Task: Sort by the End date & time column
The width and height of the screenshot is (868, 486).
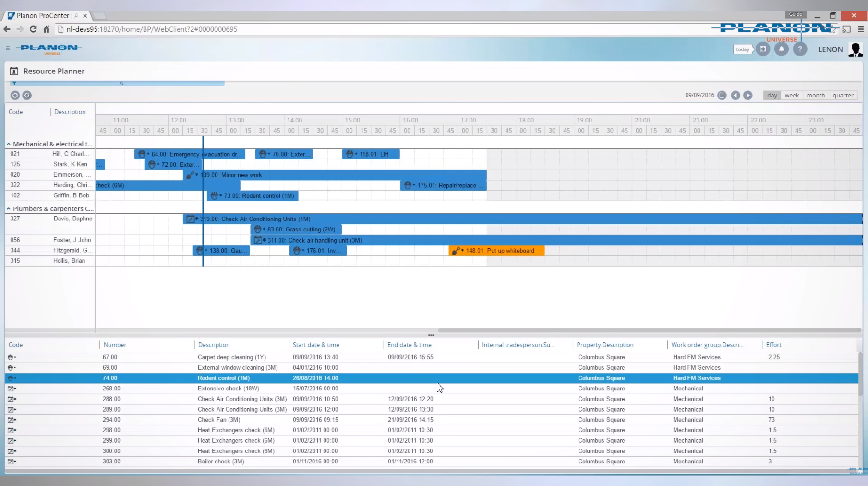Action: click(410, 345)
